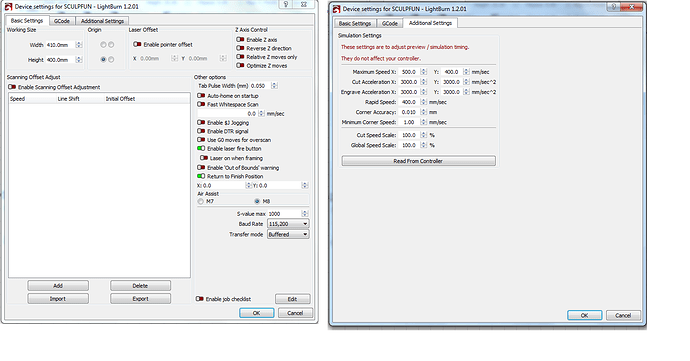Viewport: 690px width, 361px height.
Task: Toggle Laser on when framing
Action: pyautogui.click(x=204, y=158)
